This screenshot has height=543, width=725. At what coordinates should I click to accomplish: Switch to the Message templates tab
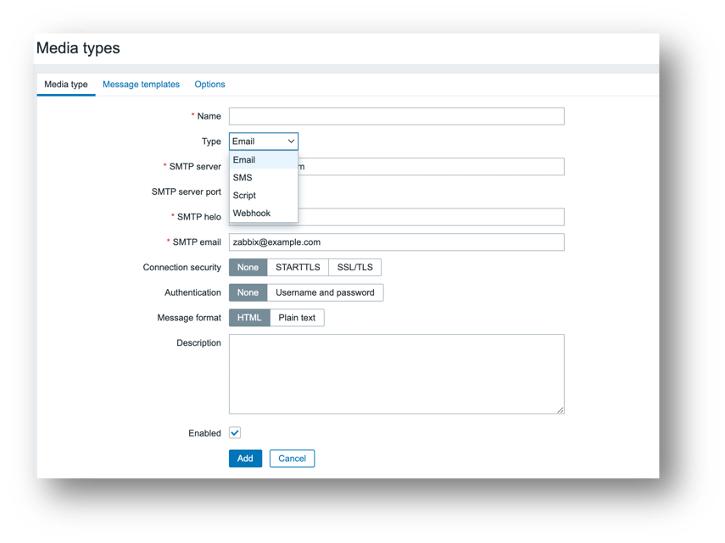click(x=141, y=85)
